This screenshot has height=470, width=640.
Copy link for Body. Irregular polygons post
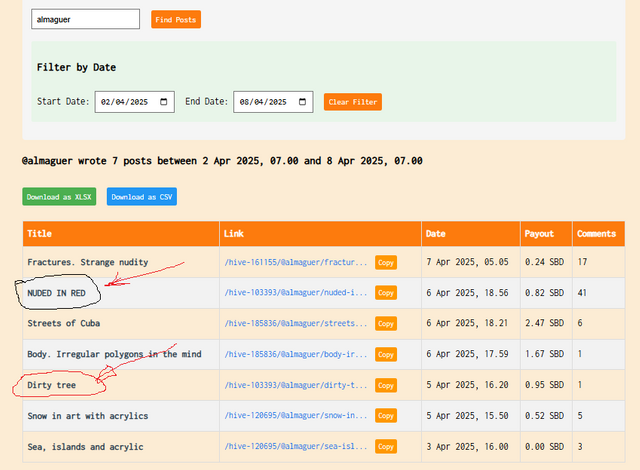pyautogui.click(x=386, y=355)
